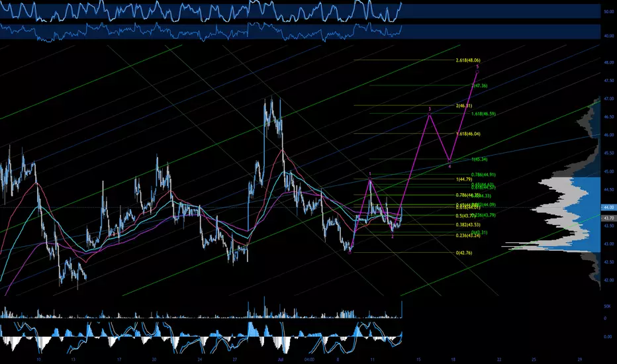This screenshot has height=364, width=617.
Task: Click the 0(42.76) Fibonacci base label
Action: (464, 253)
